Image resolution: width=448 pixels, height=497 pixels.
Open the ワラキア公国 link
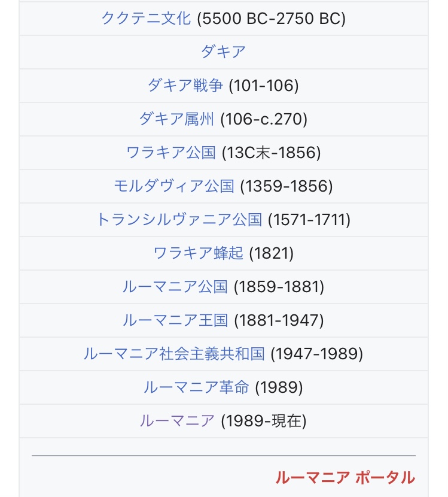click(x=170, y=153)
